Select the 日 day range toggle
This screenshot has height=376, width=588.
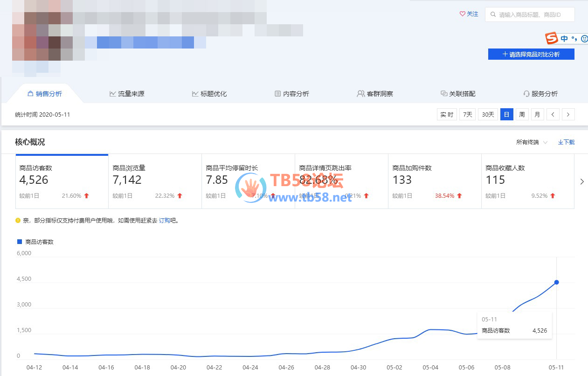pos(507,114)
